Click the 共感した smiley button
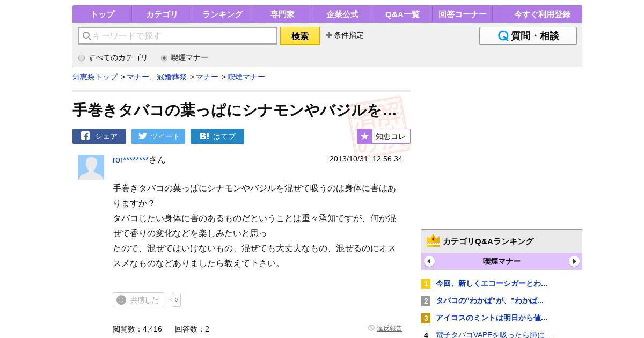 138,300
